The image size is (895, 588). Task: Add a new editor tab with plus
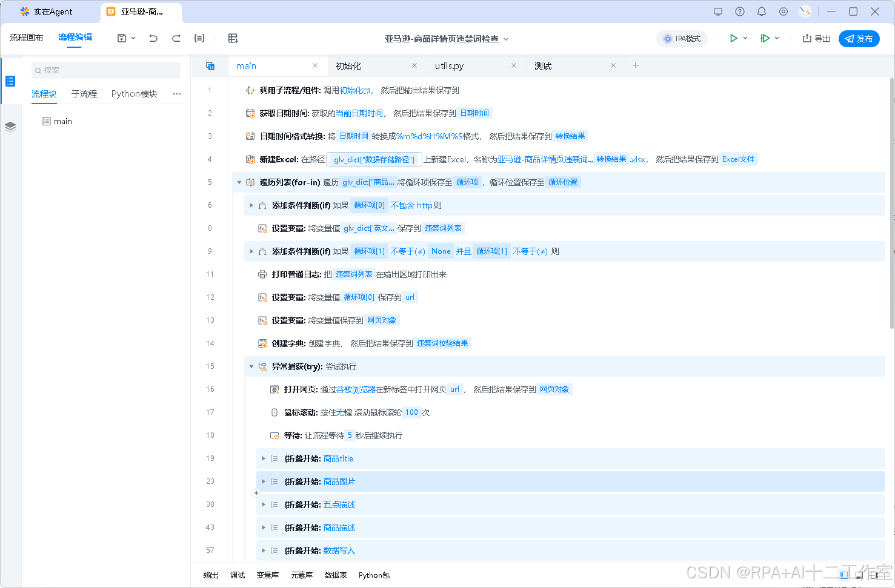636,65
